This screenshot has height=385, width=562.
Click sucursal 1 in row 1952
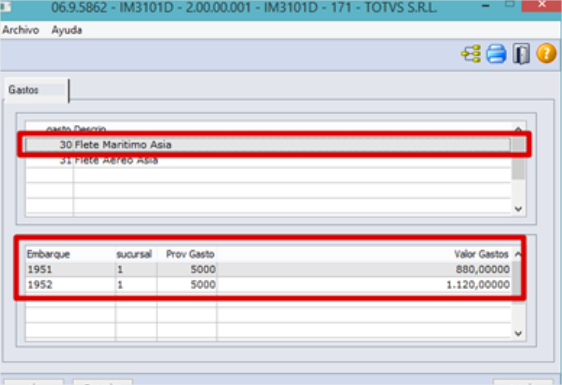[136, 285]
